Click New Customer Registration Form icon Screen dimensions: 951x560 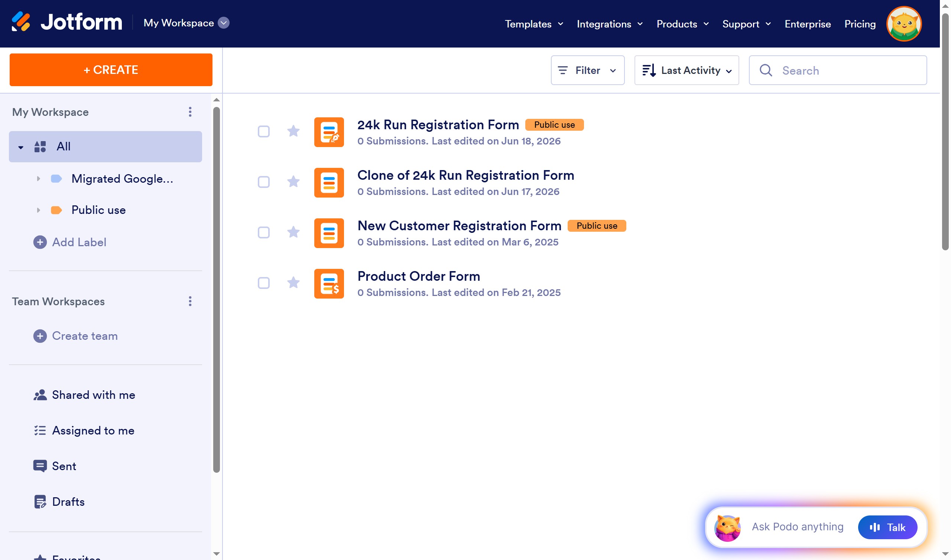coord(329,233)
